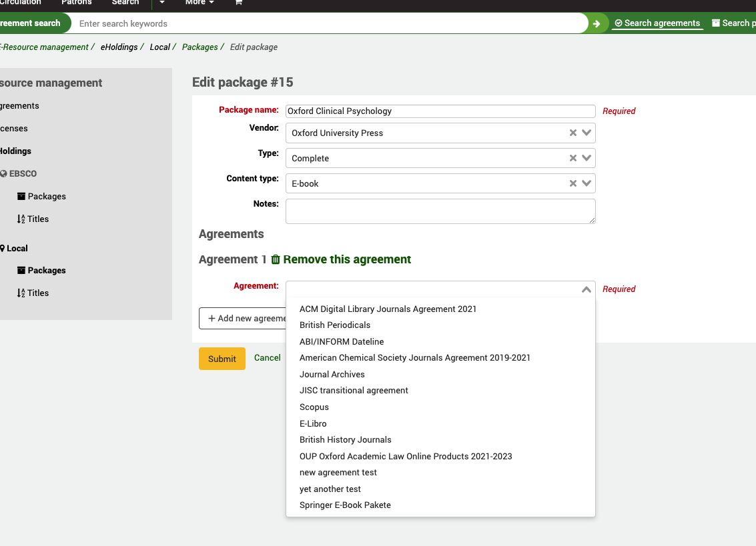This screenshot has height=546, width=756.
Task: Navigate back via the eHoldings breadcrumb link
Action: [x=119, y=47]
